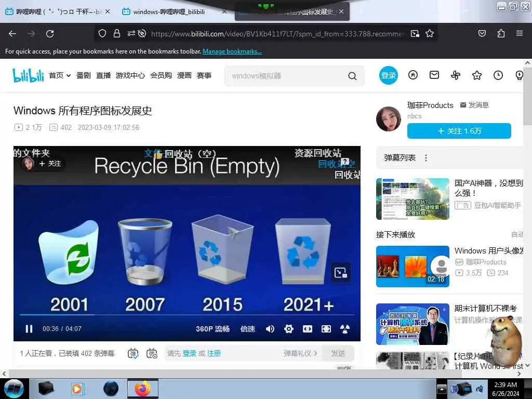Toggle danmaku display switch

[133, 353]
